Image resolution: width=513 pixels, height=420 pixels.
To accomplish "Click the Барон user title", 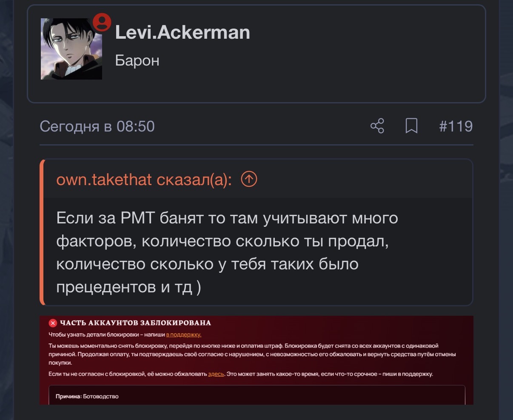I will pyautogui.click(x=137, y=60).
